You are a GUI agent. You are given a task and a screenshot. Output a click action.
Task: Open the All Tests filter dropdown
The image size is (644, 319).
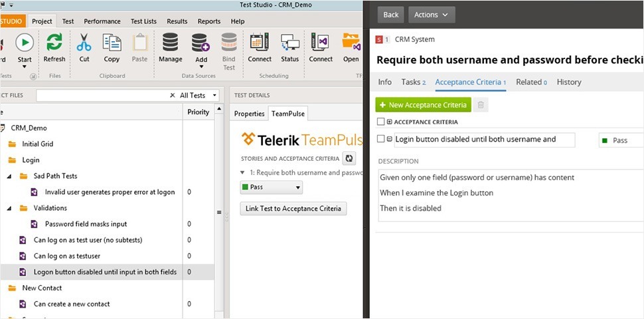click(x=214, y=96)
